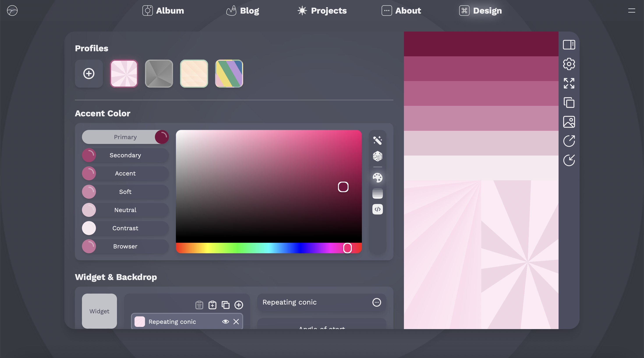Click the settings gear in right sidebar
The width and height of the screenshot is (644, 358).
click(570, 64)
